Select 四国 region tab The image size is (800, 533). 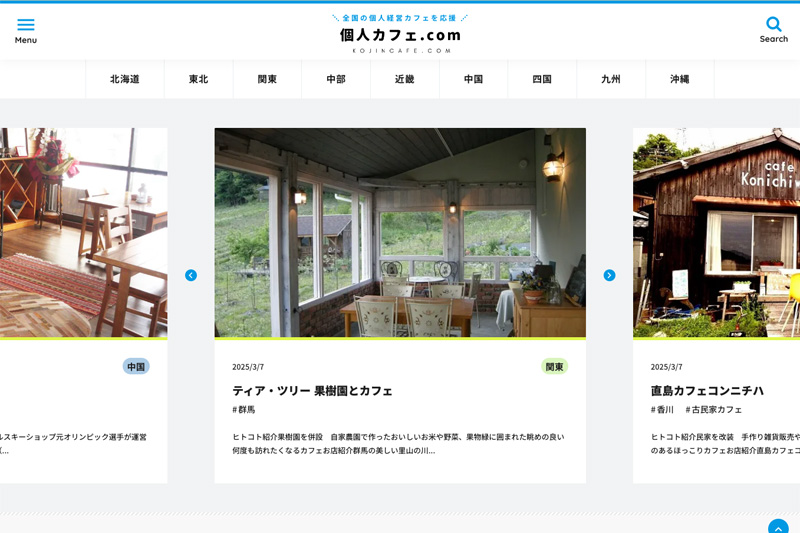click(x=542, y=79)
